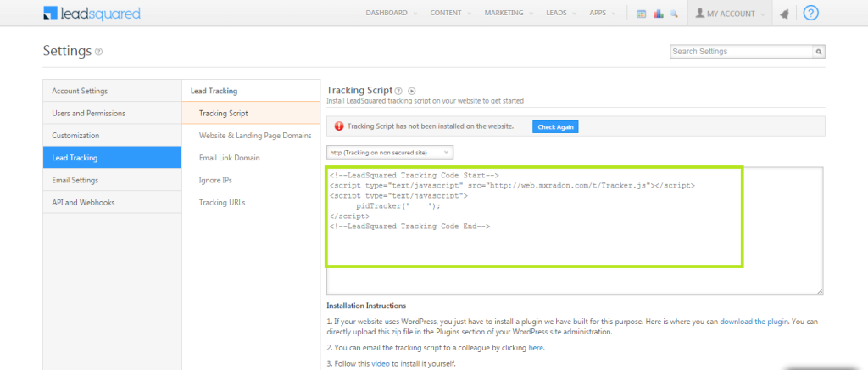This screenshot has width=868, height=370.
Task: Click the help icon next to Settings heading
Action: tap(99, 52)
